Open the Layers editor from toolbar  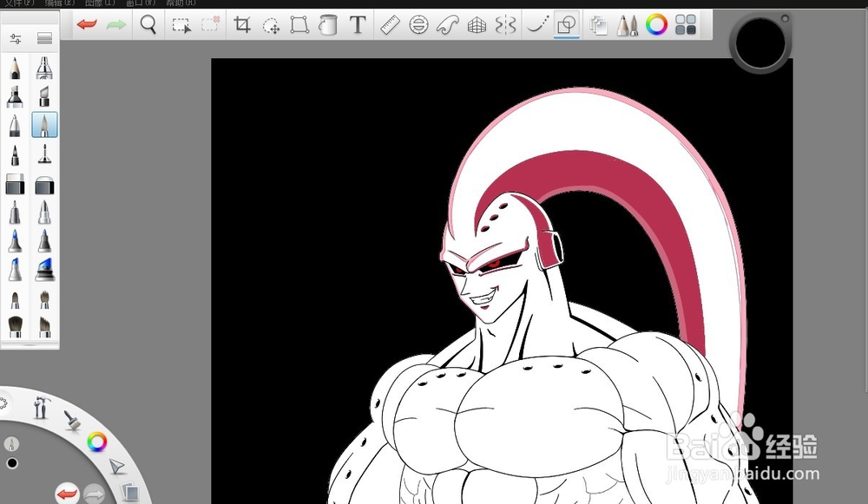[x=598, y=25]
